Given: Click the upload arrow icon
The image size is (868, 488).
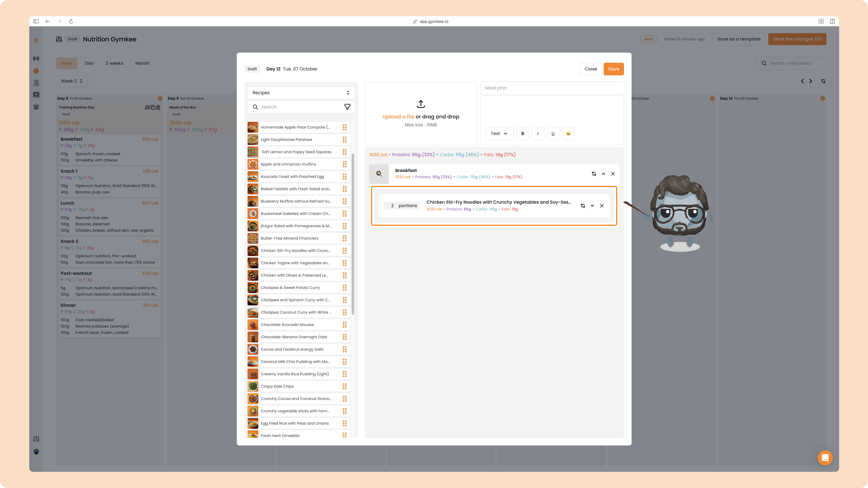Looking at the screenshot, I should click(421, 104).
